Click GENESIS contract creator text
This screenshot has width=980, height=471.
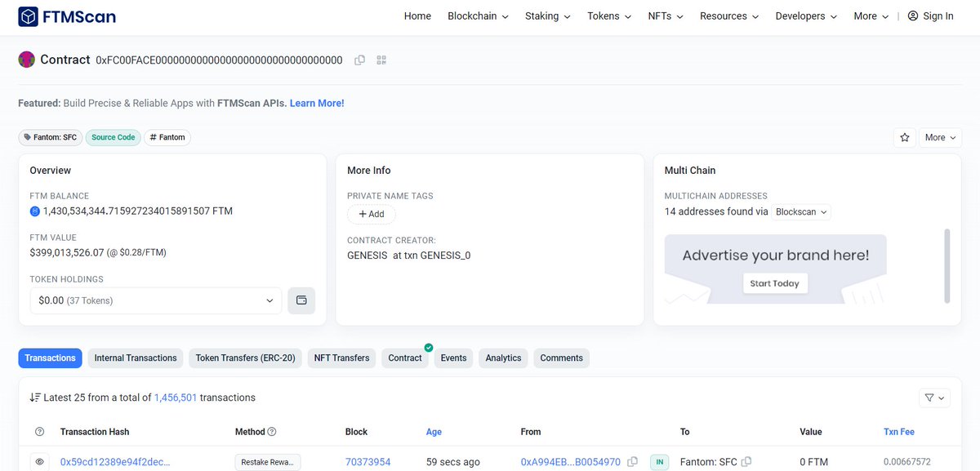click(x=367, y=255)
